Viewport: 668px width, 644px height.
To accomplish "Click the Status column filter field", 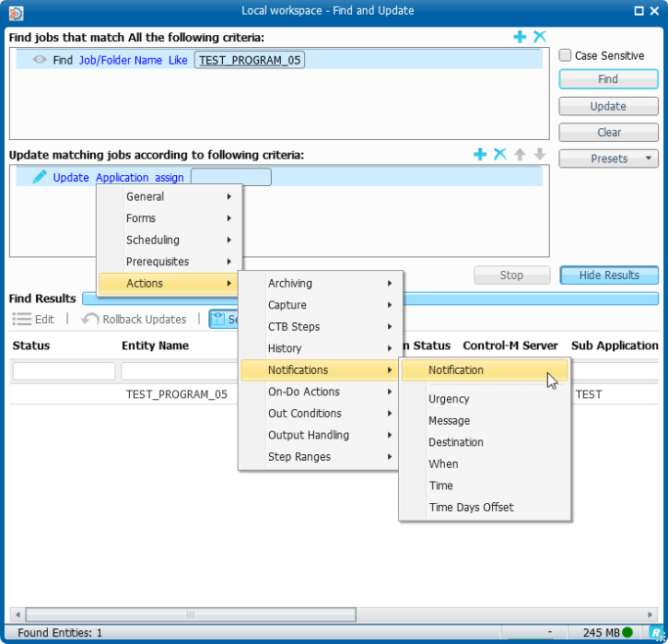I will (x=64, y=371).
